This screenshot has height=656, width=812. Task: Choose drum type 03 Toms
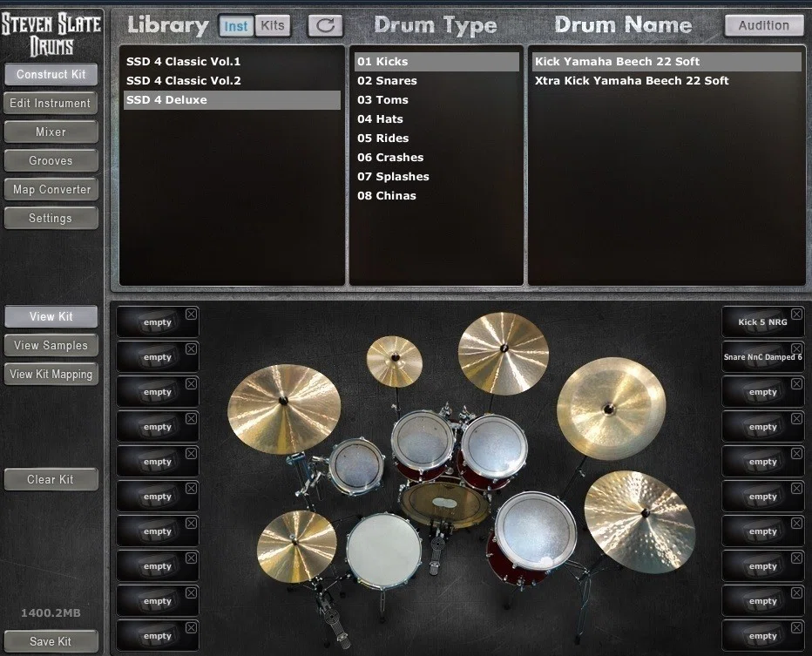coord(436,100)
